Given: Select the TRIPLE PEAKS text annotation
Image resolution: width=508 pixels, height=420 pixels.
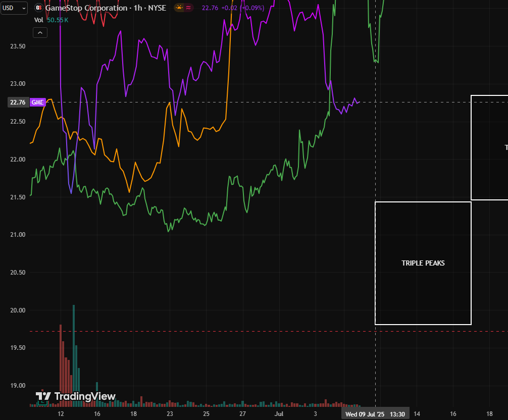Looking at the screenshot, I should tap(423, 264).
